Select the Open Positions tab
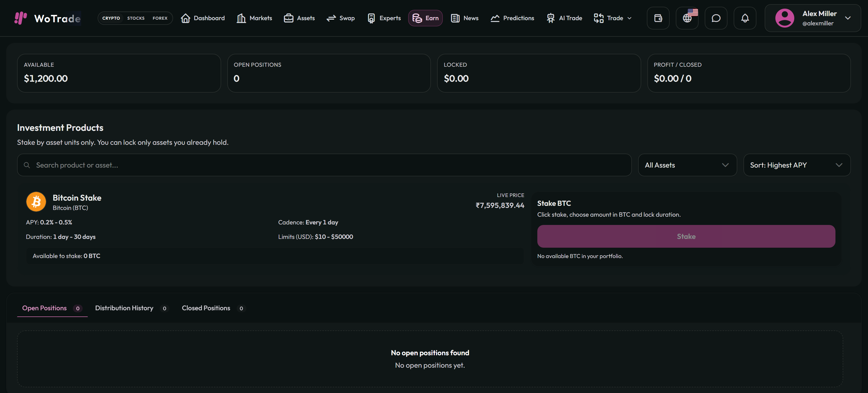The image size is (868, 393). pyautogui.click(x=52, y=308)
